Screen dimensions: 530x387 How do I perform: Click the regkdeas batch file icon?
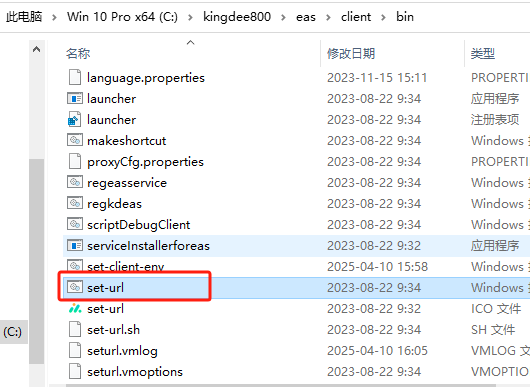click(x=75, y=203)
